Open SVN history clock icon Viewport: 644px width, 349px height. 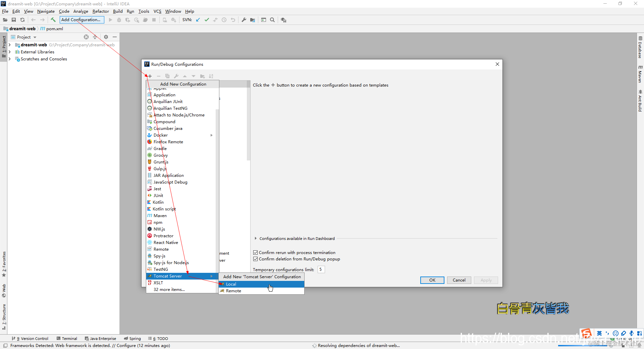click(x=224, y=20)
